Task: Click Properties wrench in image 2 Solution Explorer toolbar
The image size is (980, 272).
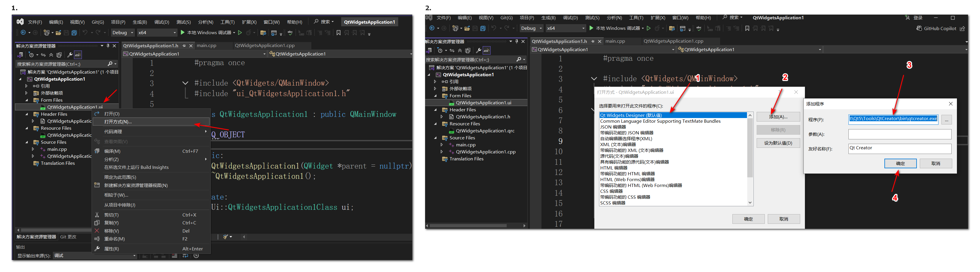Action: click(479, 51)
